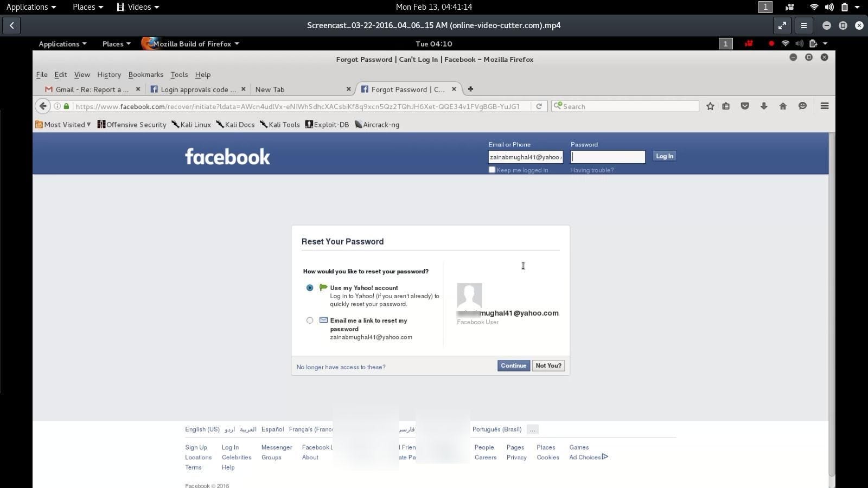Expand the outer Applications menu
868x488 pixels.
(x=31, y=7)
